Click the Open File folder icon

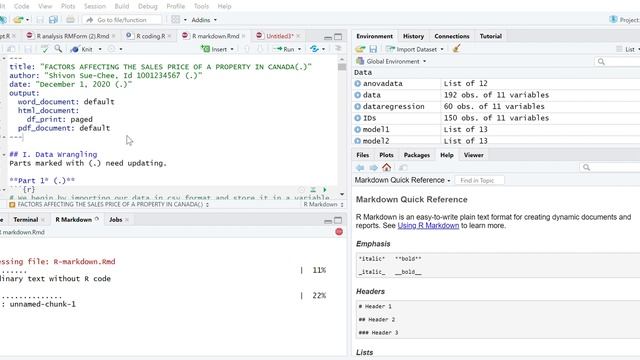(18, 20)
